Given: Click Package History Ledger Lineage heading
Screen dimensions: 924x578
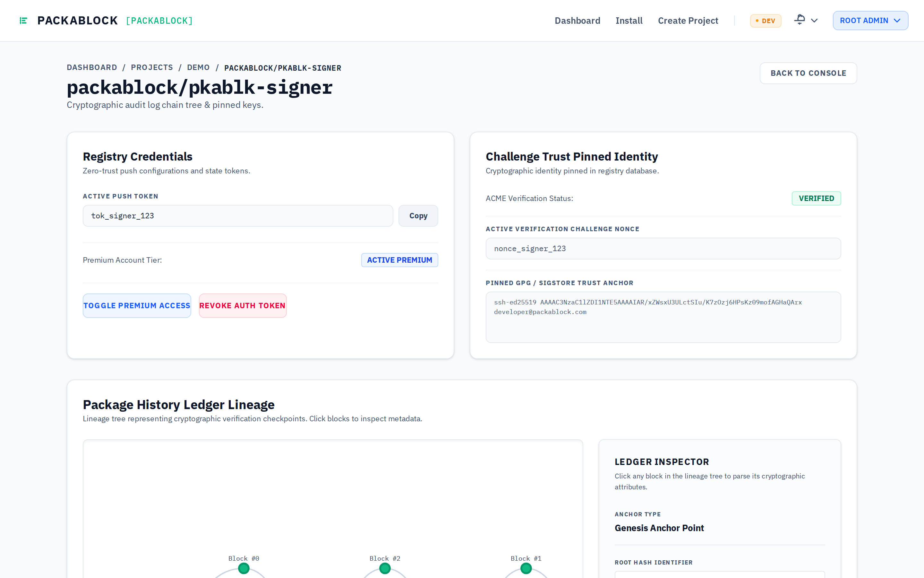Looking at the screenshot, I should pos(179,405).
